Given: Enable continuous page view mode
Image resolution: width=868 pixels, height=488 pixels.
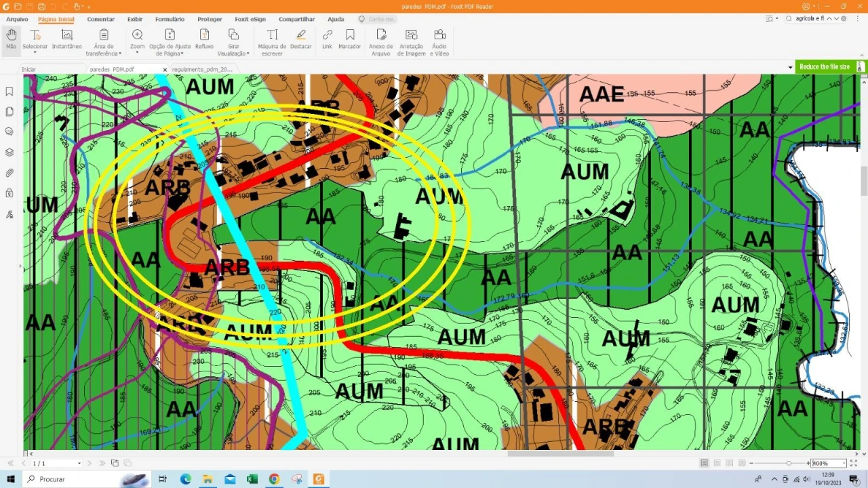Looking at the screenshot, I should point(717,463).
